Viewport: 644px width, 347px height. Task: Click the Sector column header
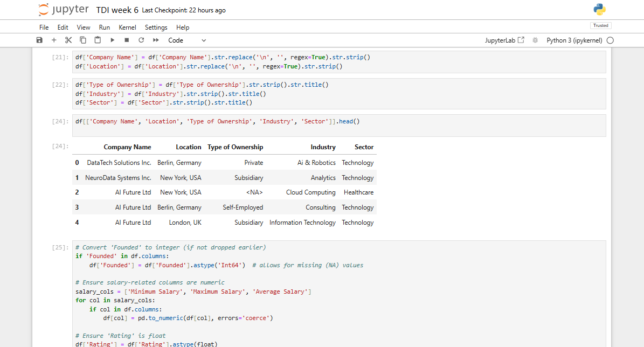(x=364, y=147)
